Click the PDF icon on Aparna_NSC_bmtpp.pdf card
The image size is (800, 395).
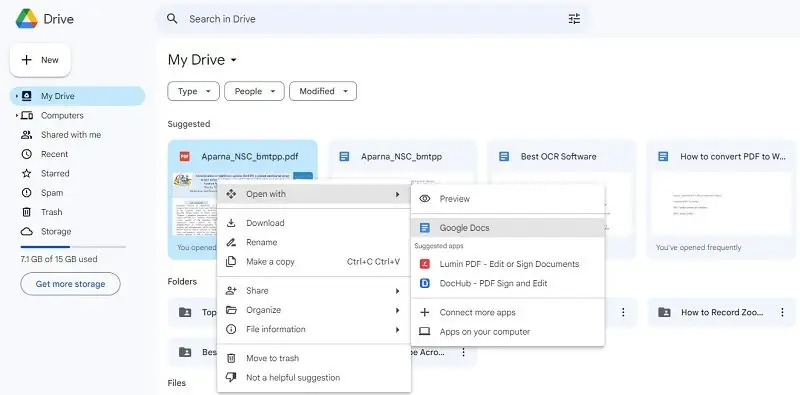point(185,157)
